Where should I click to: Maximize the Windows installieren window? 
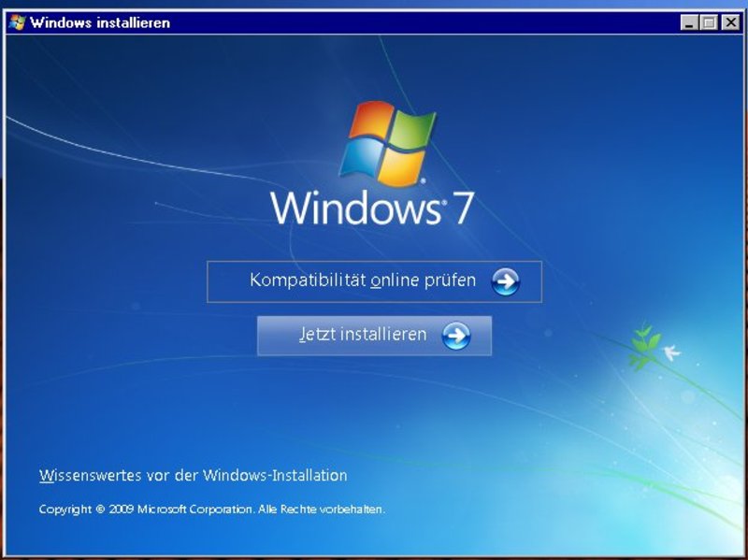pos(709,22)
